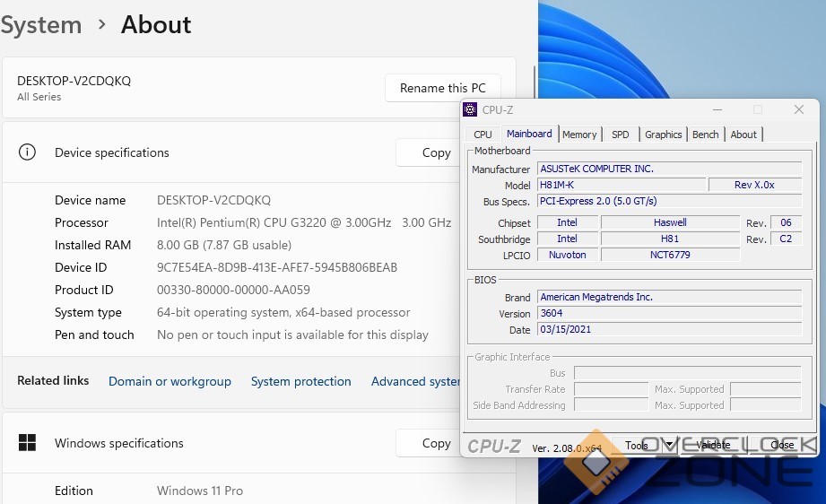Click Rename this PC button
The width and height of the screenshot is (826, 504).
click(442, 88)
